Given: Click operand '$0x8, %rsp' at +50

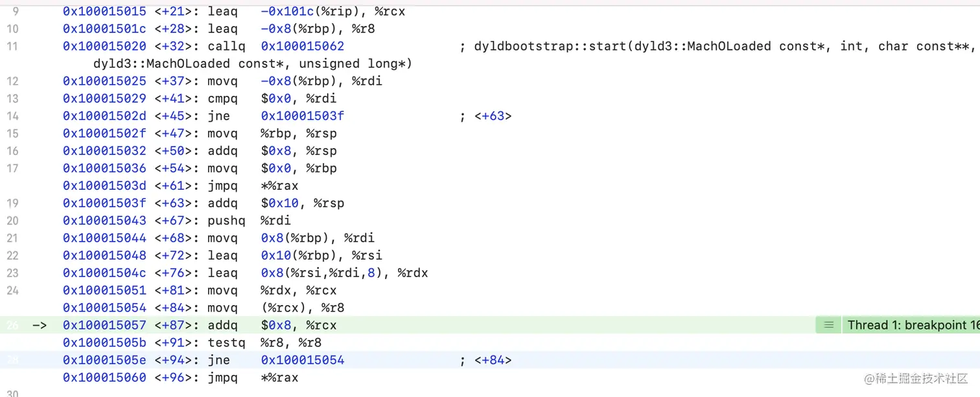Looking at the screenshot, I should coord(299,152).
